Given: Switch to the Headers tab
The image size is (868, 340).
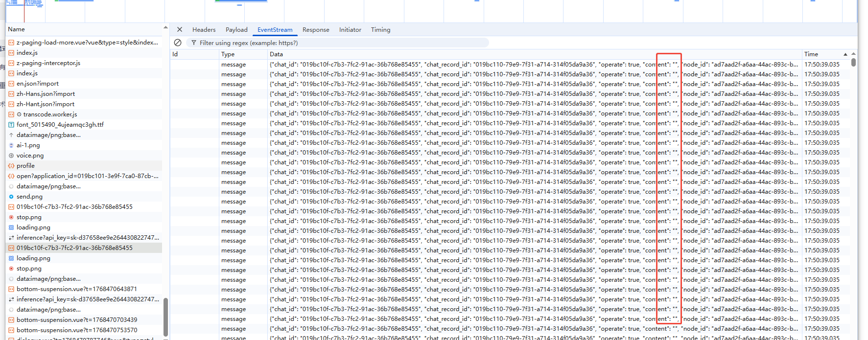Looking at the screenshot, I should coord(204,30).
